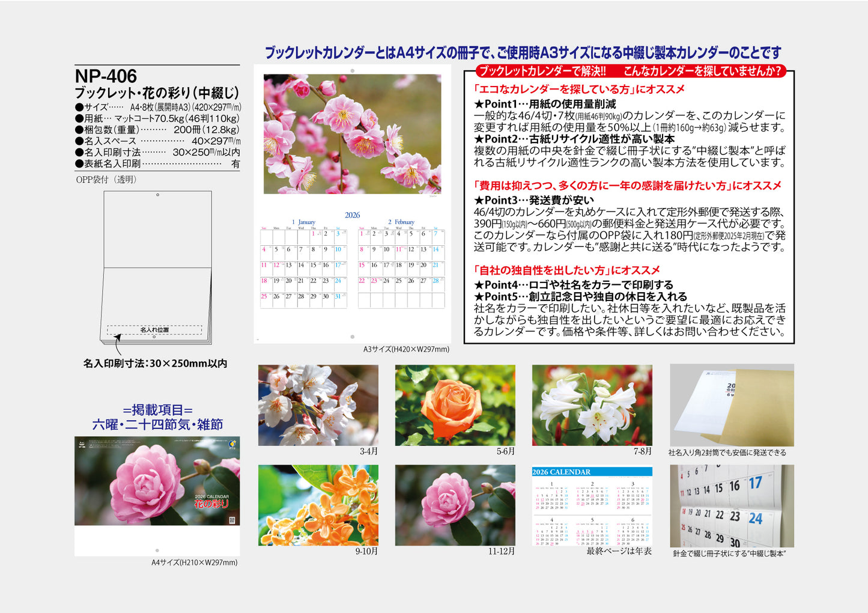Select the 2026 CALENDAR year-table page image

tap(591, 505)
